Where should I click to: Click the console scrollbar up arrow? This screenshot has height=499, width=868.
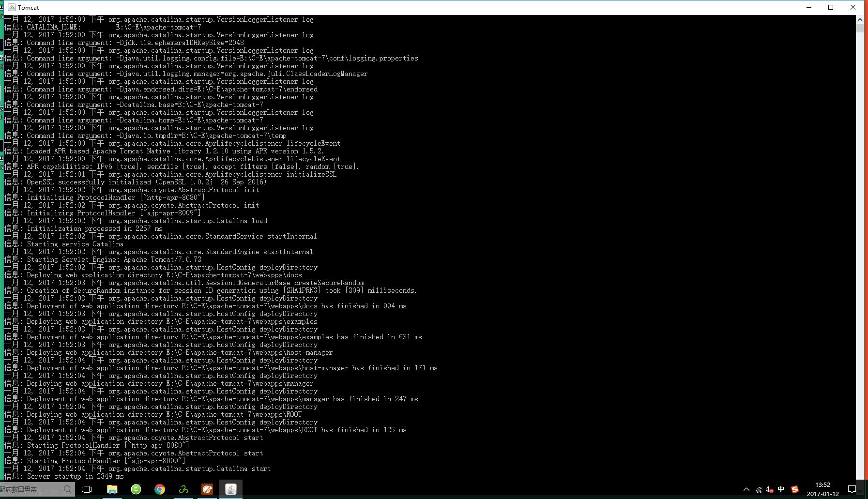coord(860,19)
